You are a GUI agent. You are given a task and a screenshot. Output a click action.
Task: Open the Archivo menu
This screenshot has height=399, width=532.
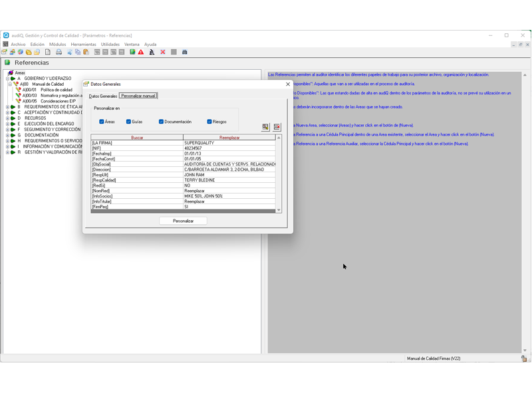pyautogui.click(x=18, y=45)
